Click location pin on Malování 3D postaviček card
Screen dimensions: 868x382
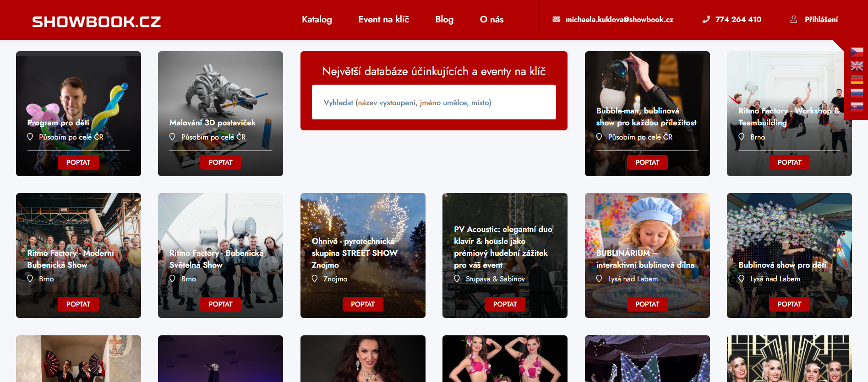click(172, 137)
